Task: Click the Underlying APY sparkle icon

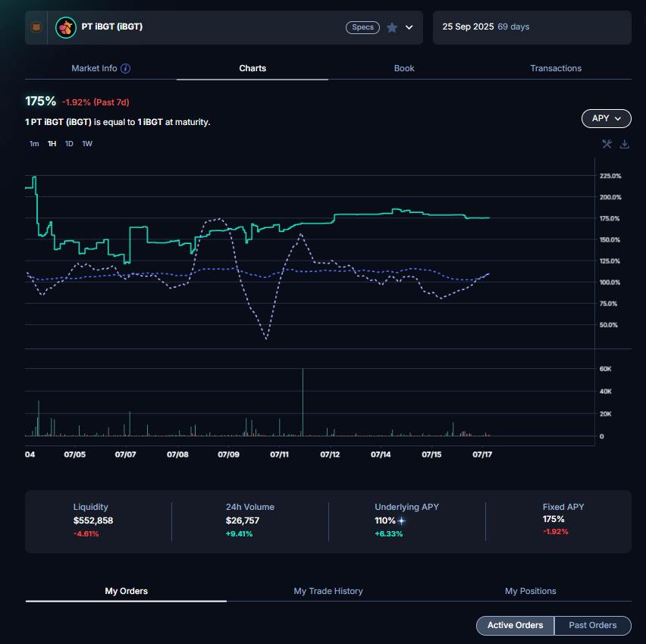Action: tap(402, 521)
